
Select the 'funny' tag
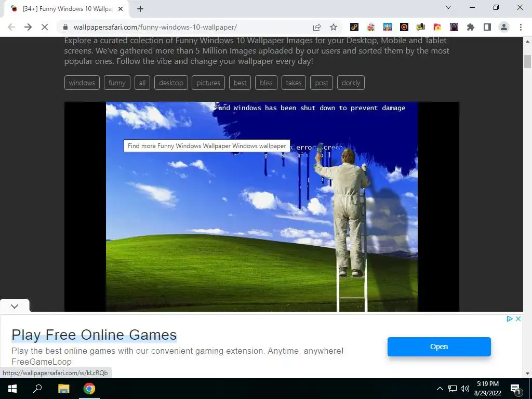pyautogui.click(x=117, y=83)
